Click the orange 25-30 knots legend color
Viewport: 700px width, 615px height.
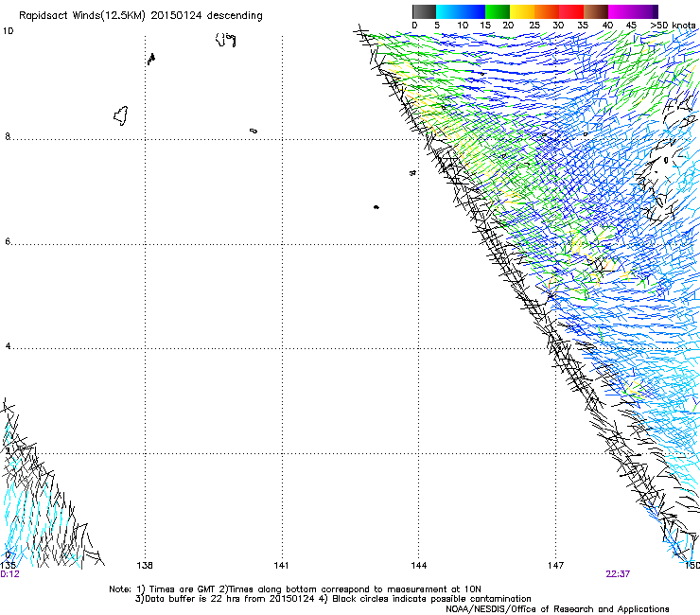(x=547, y=11)
